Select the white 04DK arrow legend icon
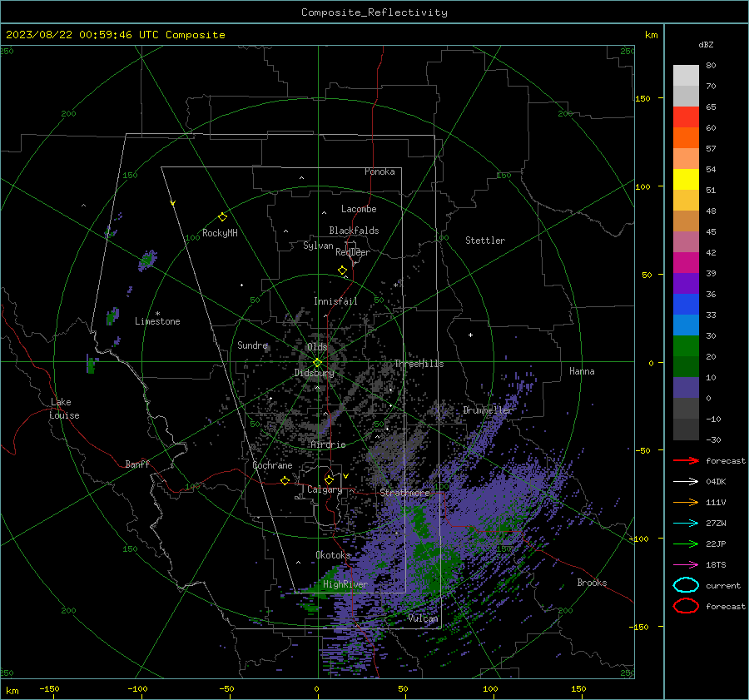The width and height of the screenshot is (749, 700). point(686,481)
